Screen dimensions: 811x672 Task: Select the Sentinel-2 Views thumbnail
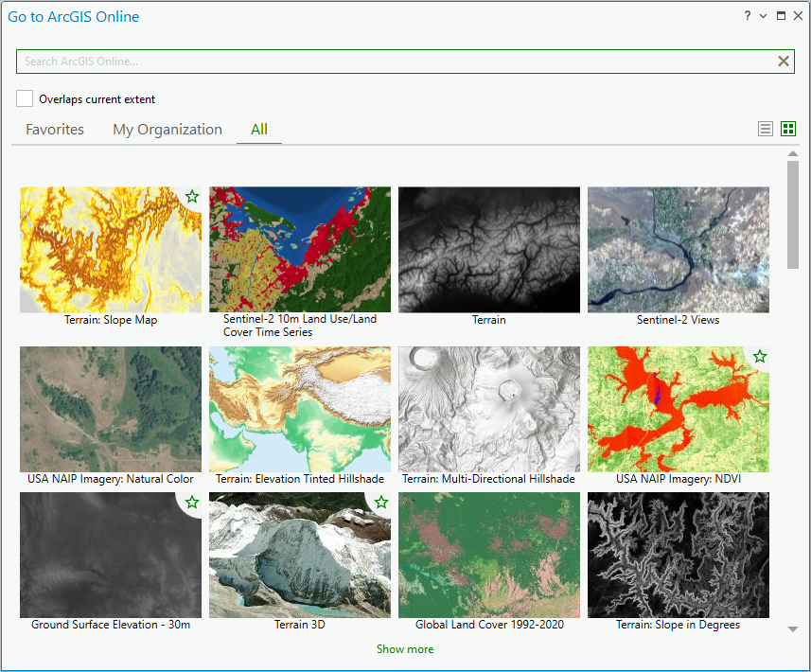point(679,250)
